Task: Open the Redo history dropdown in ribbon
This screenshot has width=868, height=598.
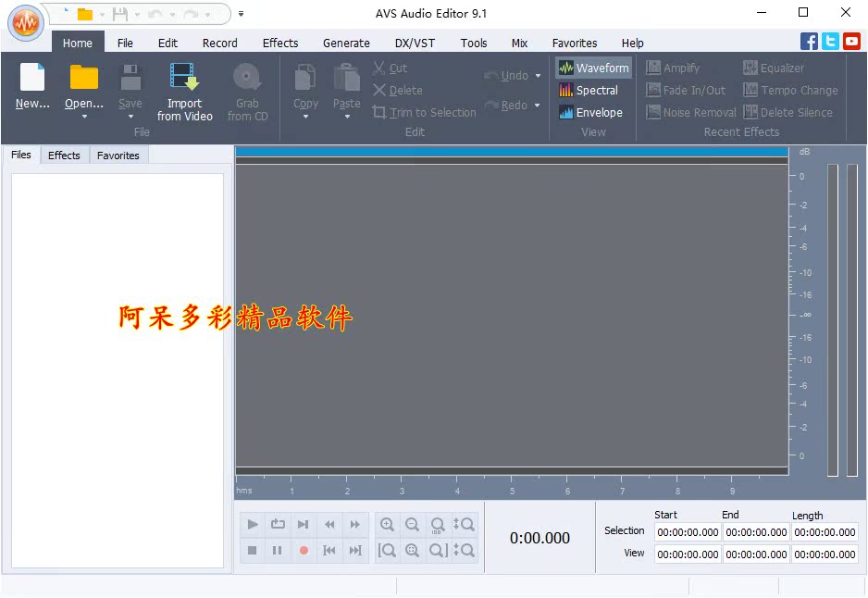Action: click(x=537, y=106)
